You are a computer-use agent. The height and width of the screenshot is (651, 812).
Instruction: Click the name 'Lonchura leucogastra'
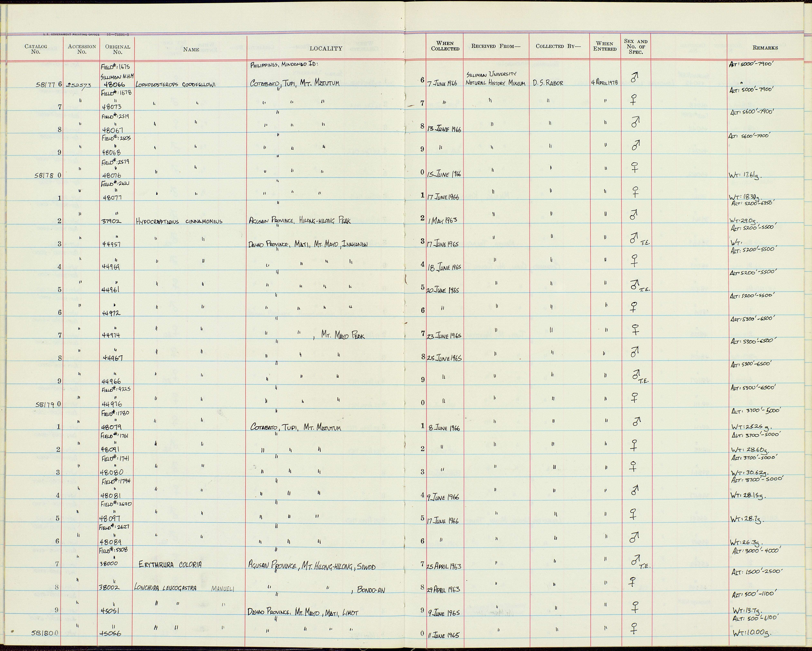coord(165,588)
